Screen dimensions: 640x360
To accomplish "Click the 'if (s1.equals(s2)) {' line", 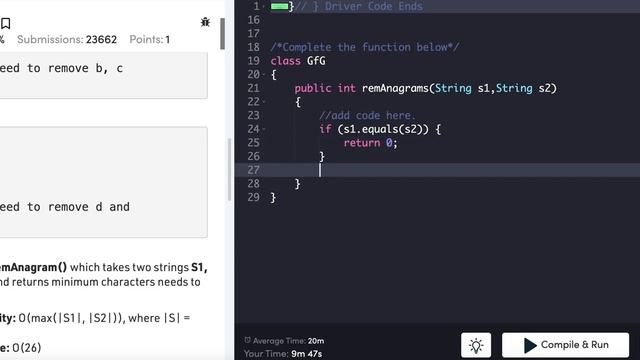I will tap(380, 129).
